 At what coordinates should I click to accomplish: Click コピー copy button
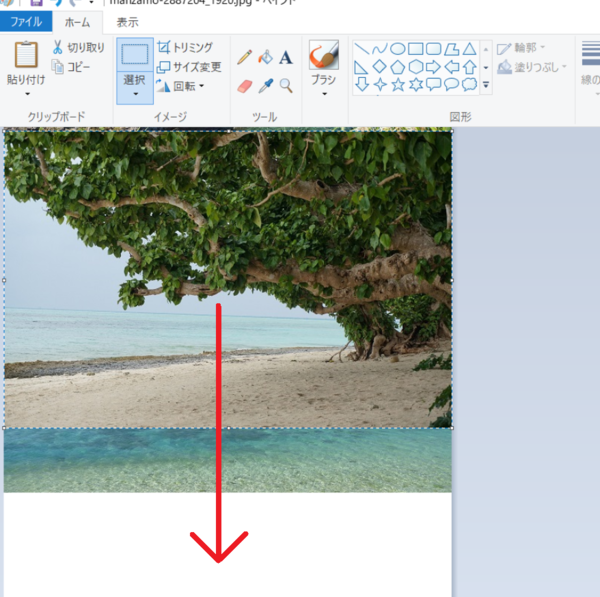point(71,67)
